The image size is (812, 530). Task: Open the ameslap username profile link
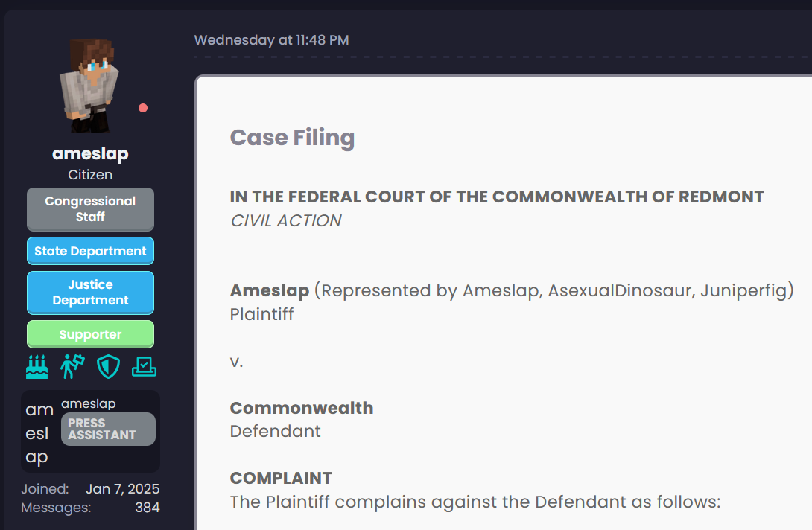[90, 153]
